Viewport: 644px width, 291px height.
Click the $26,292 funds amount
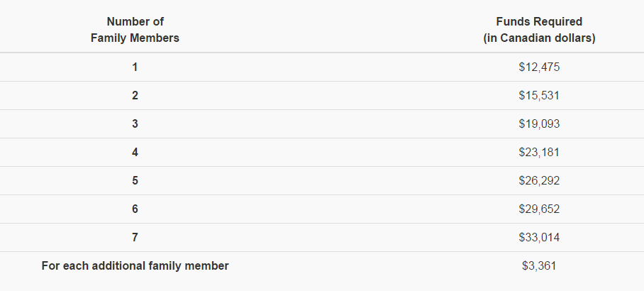539,181
